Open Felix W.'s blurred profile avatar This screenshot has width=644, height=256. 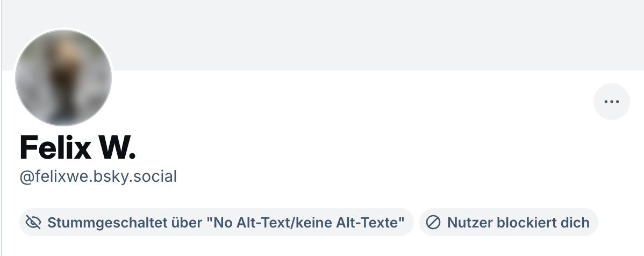click(63, 77)
